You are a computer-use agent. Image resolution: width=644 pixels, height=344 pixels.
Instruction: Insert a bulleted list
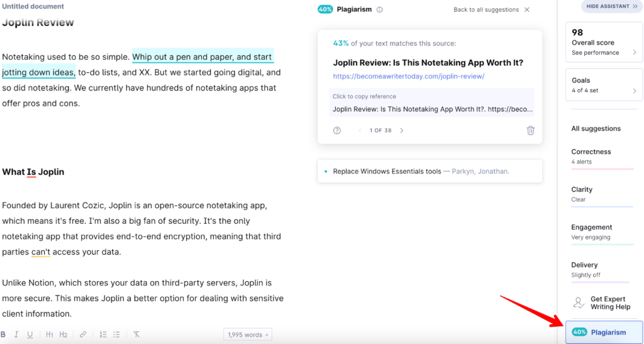coord(116,335)
